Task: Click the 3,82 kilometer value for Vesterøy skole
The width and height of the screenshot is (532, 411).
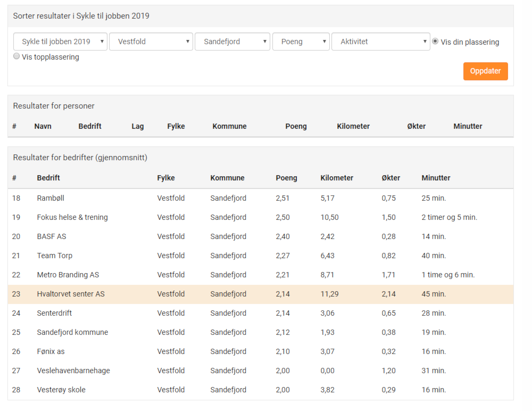Action: [x=327, y=390]
